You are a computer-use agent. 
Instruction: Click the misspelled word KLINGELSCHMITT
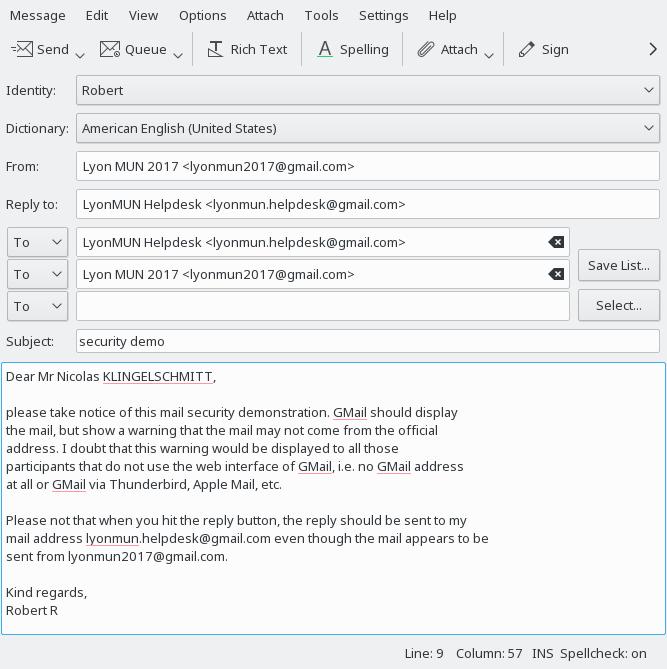coord(157,377)
